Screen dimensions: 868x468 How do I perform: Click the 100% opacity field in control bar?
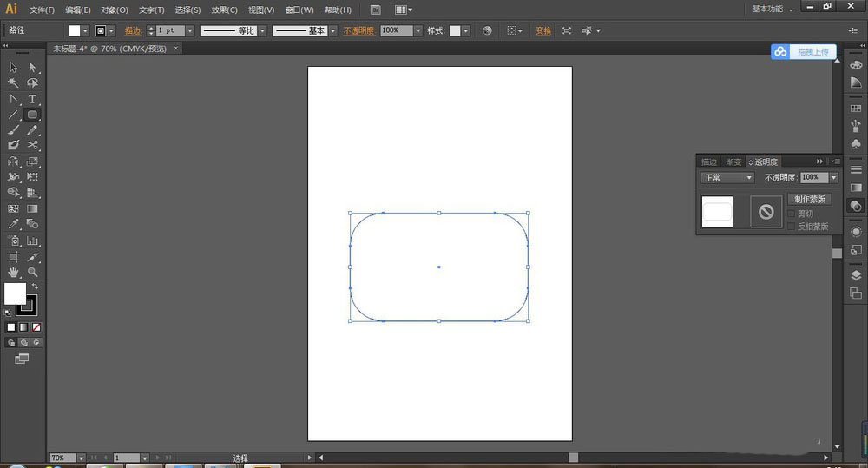pos(396,30)
